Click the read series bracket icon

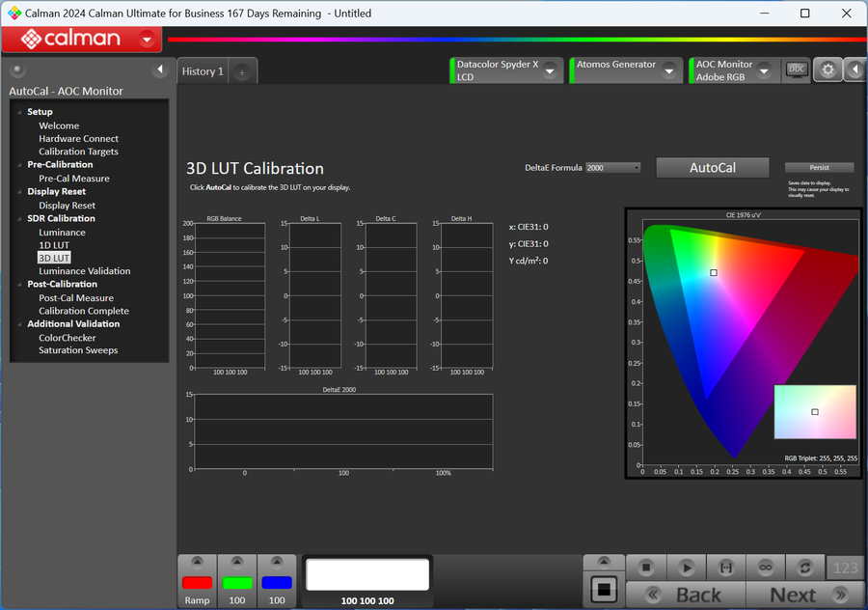[x=725, y=568]
